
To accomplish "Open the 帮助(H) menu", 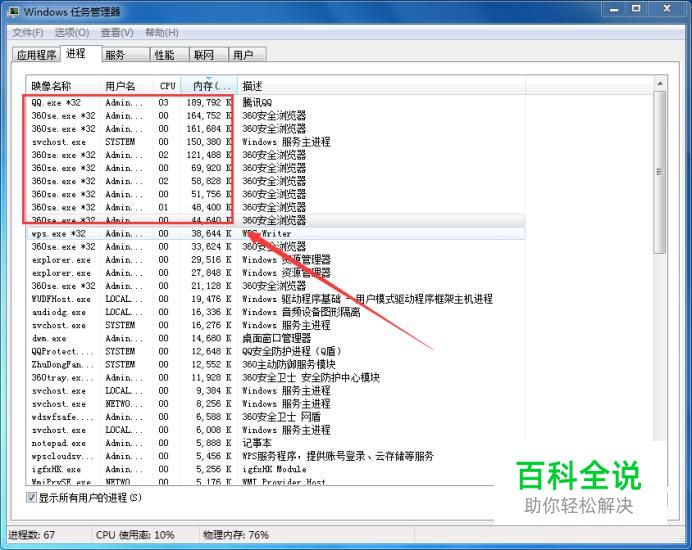I will tap(162, 33).
